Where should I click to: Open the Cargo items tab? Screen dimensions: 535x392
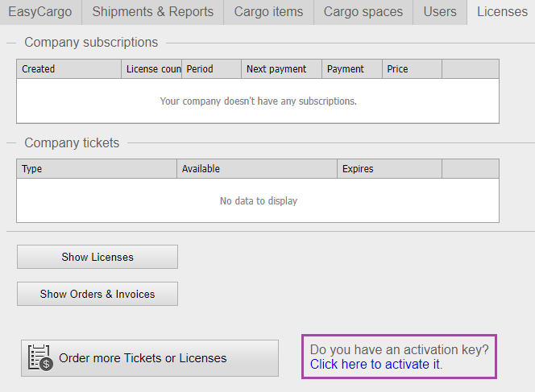pos(268,12)
